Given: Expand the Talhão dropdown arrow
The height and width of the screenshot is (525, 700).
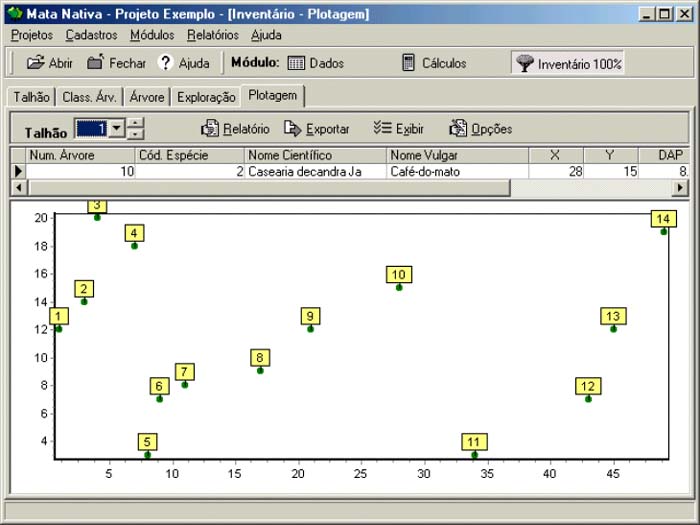Looking at the screenshot, I should point(116,129).
